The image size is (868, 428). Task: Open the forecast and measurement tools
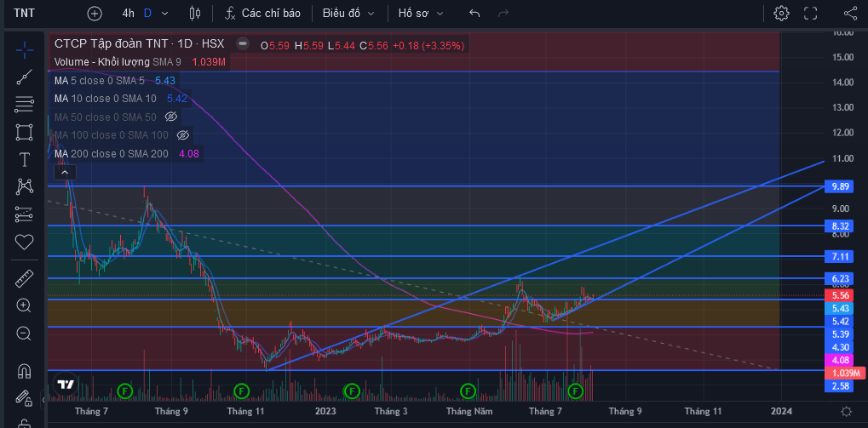25,214
